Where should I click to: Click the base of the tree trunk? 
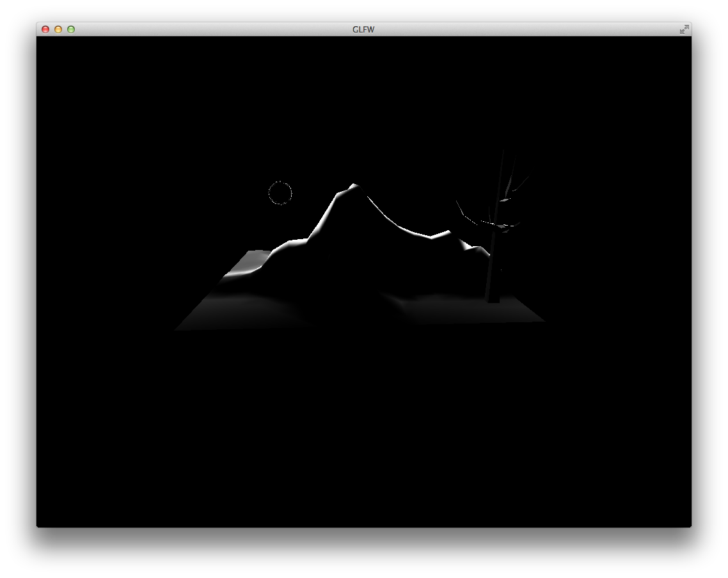493,299
